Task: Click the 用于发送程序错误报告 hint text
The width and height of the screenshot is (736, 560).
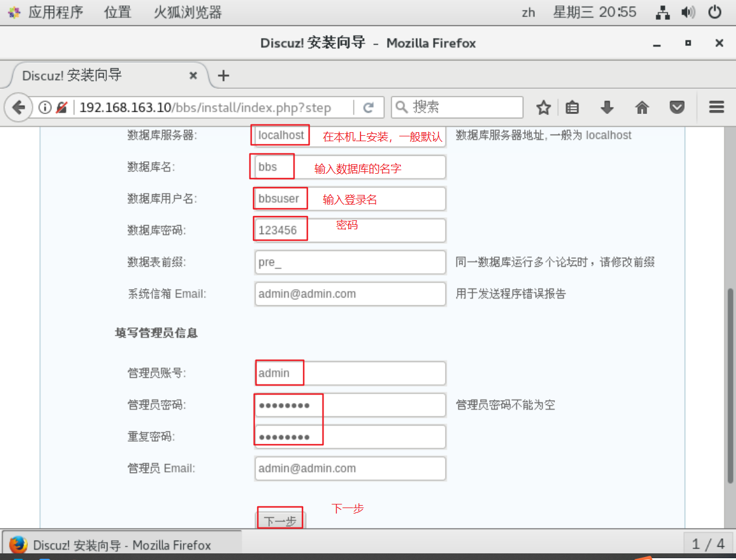Action: click(511, 294)
